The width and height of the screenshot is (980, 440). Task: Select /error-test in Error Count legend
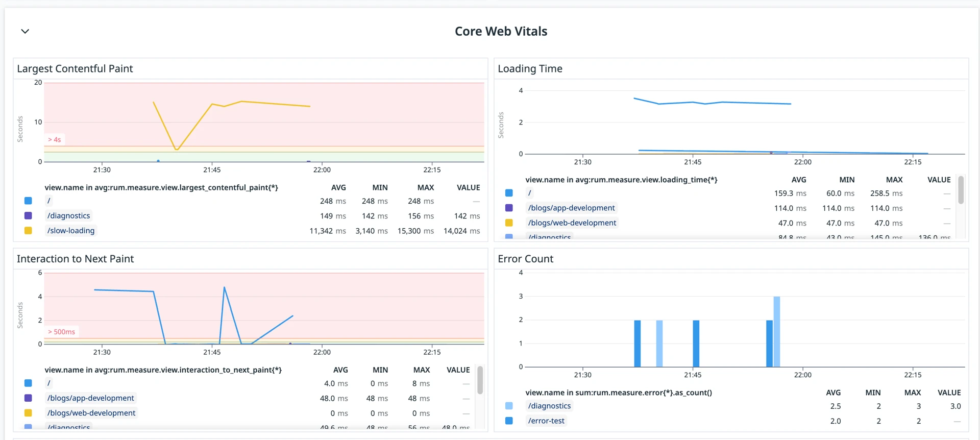pyautogui.click(x=546, y=421)
